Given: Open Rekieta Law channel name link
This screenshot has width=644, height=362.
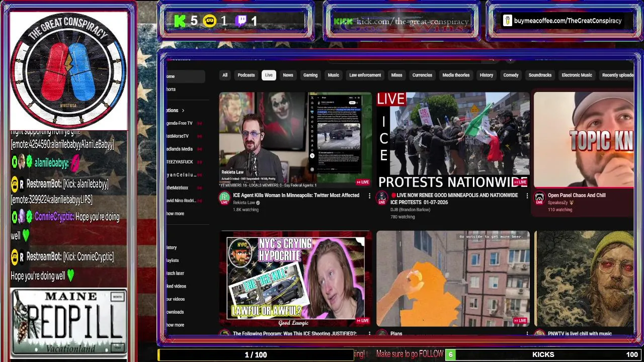Looking at the screenshot, I should tap(244, 203).
